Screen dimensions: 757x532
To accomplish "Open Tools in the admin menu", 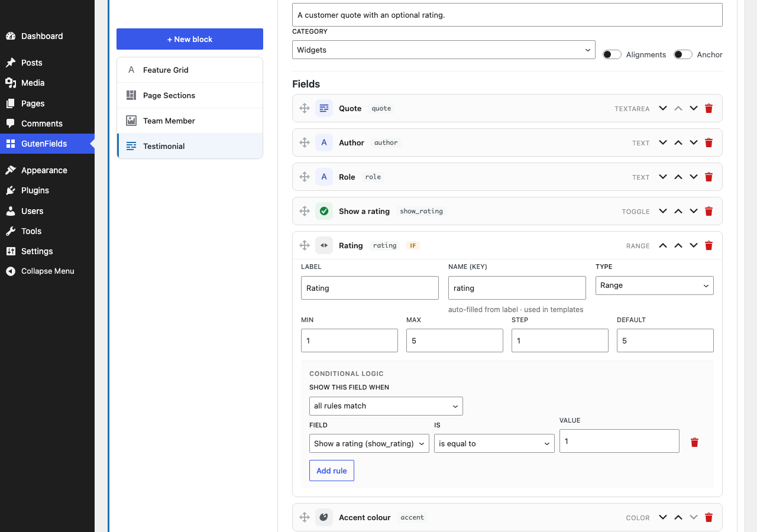I will click(x=47, y=231).
